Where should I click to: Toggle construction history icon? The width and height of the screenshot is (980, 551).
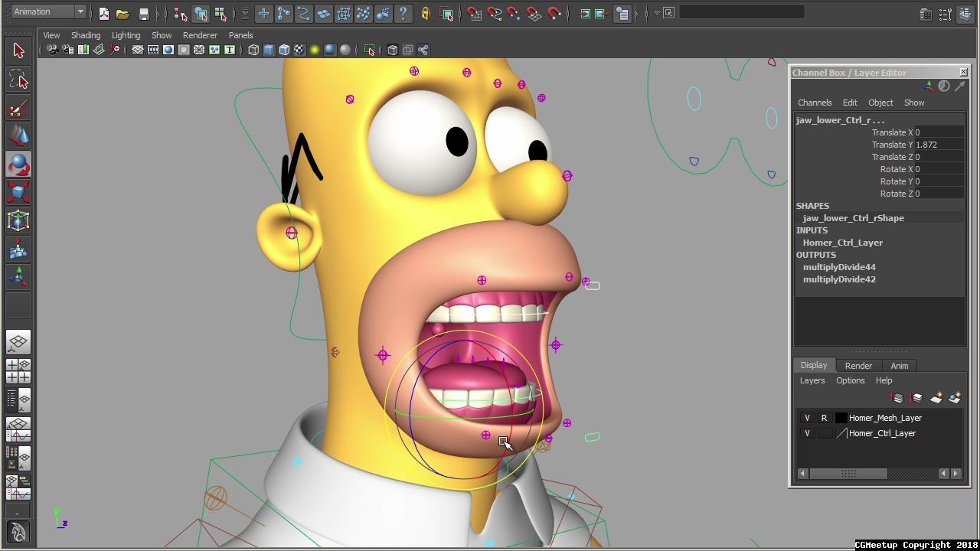(x=623, y=14)
